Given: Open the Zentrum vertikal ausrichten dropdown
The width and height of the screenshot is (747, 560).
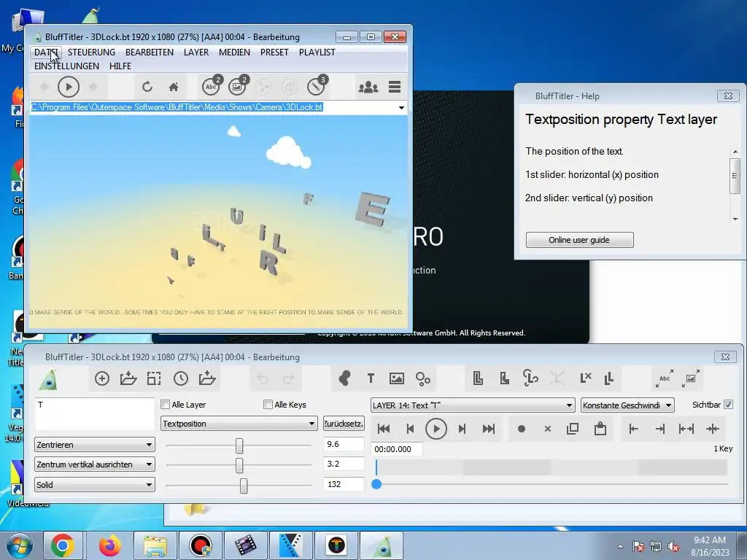Looking at the screenshot, I should [x=95, y=464].
